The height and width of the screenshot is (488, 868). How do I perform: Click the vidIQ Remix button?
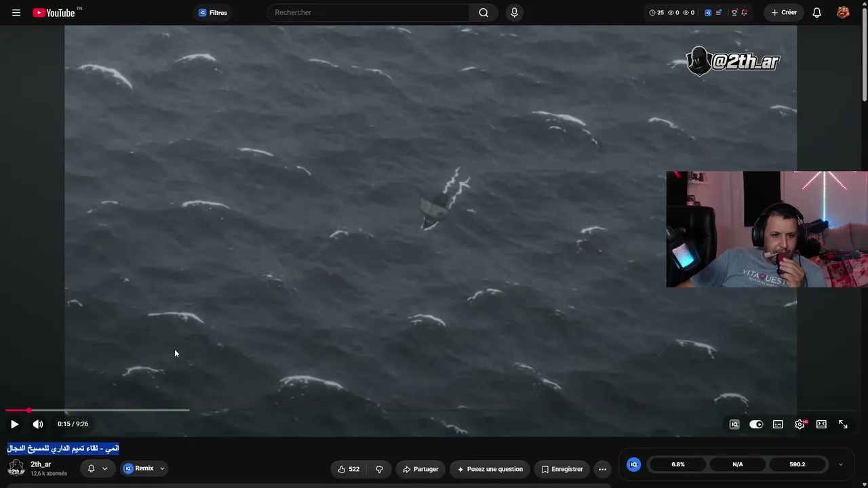[138, 468]
